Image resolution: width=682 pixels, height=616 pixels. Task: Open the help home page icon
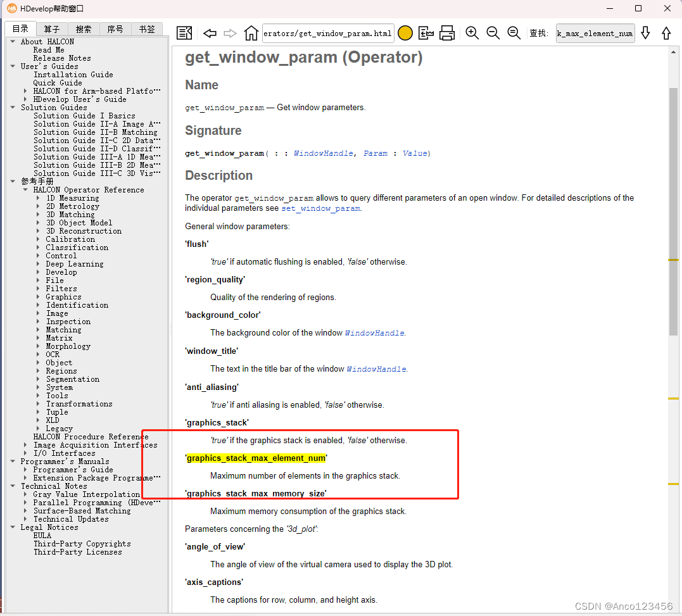251,33
